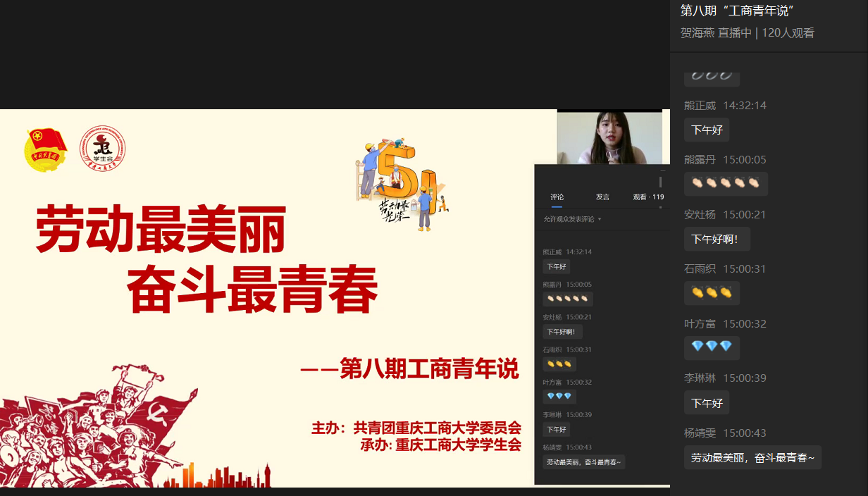Click 杨靖雯's 劳动最美丽 comment bubble
Image resolution: width=868 pixels, height=496 pixels.
[752, 457]
